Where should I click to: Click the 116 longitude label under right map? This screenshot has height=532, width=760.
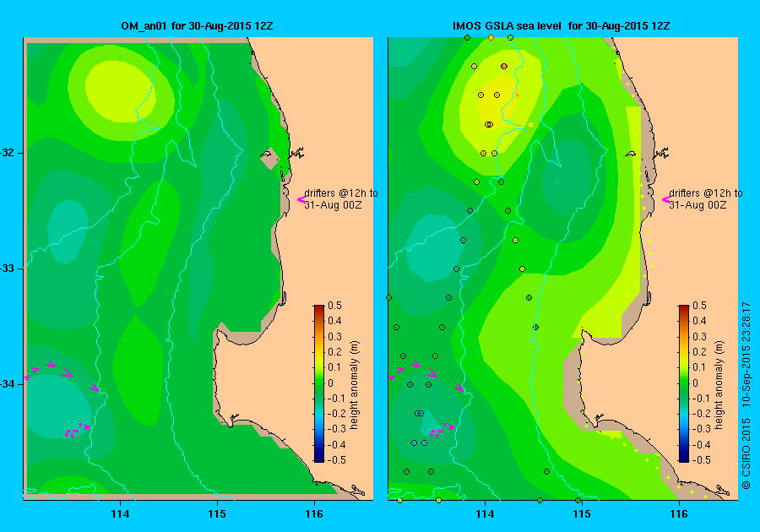point(679,514)
